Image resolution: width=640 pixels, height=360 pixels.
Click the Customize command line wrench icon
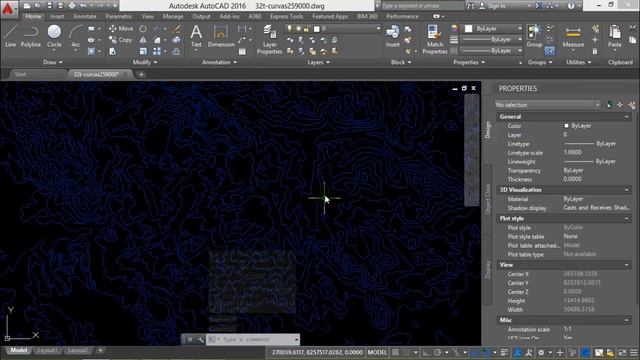coord(200,340)
